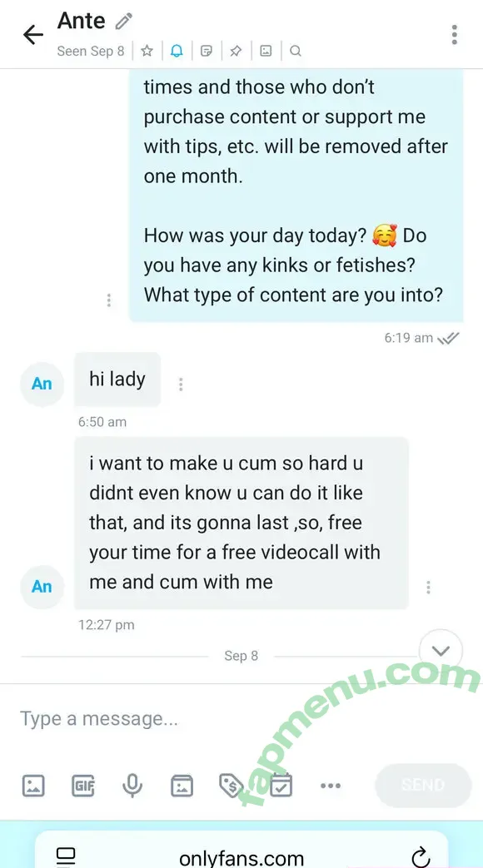Open options beside the blue sent message
Image resolution: width=483 pixels, height=868 pixels.
(108, 300)
